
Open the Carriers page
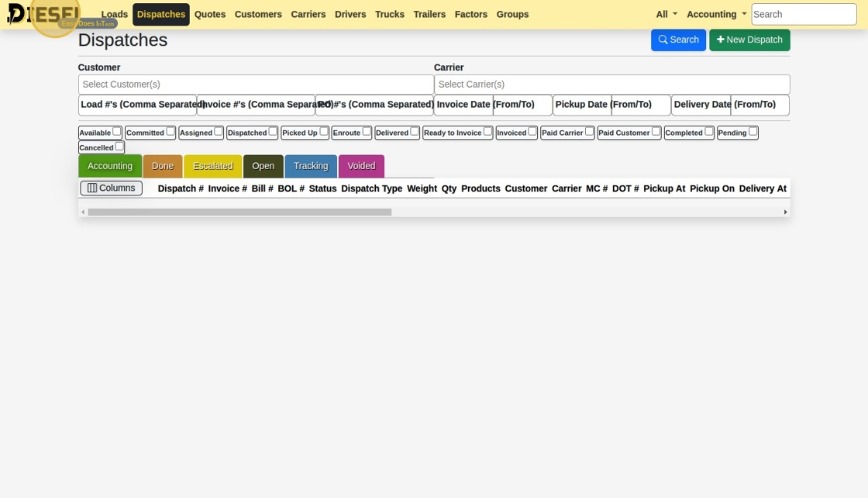click(308, 15)
